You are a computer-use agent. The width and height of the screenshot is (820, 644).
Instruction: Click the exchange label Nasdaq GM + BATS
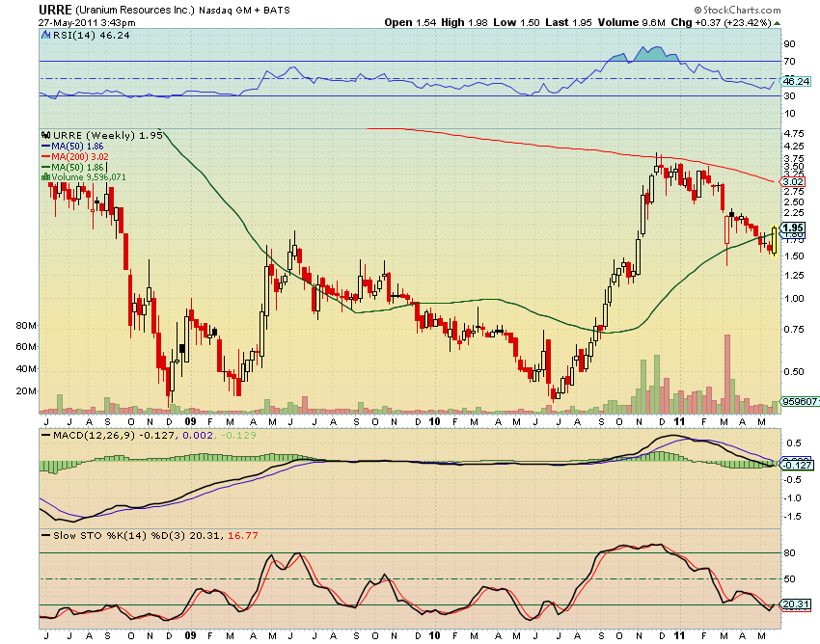point(244,11)
